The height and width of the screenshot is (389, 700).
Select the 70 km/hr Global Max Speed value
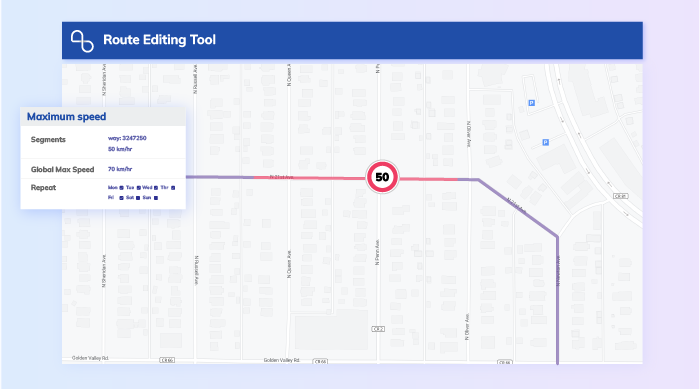click(120, 169)
